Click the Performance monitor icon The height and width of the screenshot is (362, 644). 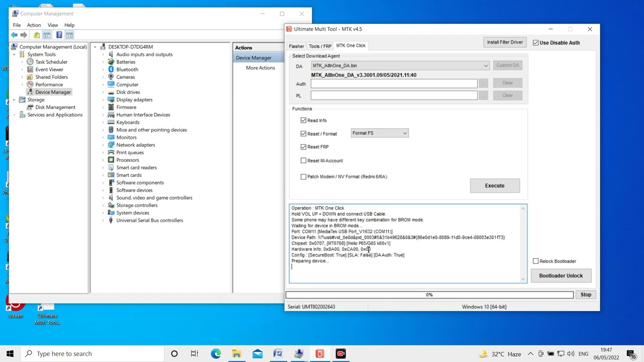[30, 84]
